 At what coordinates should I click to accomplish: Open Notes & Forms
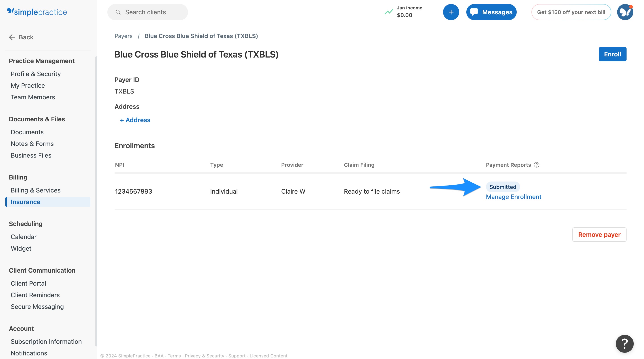(x=32, y=144)
